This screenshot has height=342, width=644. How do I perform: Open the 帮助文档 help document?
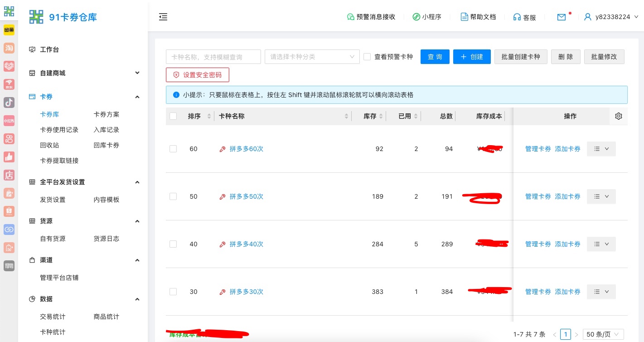[x=478, y=17]
